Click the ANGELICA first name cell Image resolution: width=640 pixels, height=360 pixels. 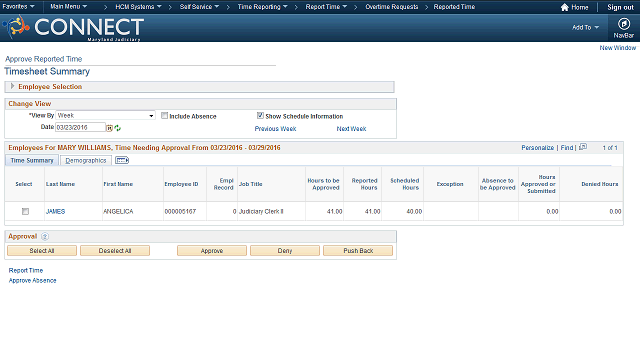(x=118, y=211)
